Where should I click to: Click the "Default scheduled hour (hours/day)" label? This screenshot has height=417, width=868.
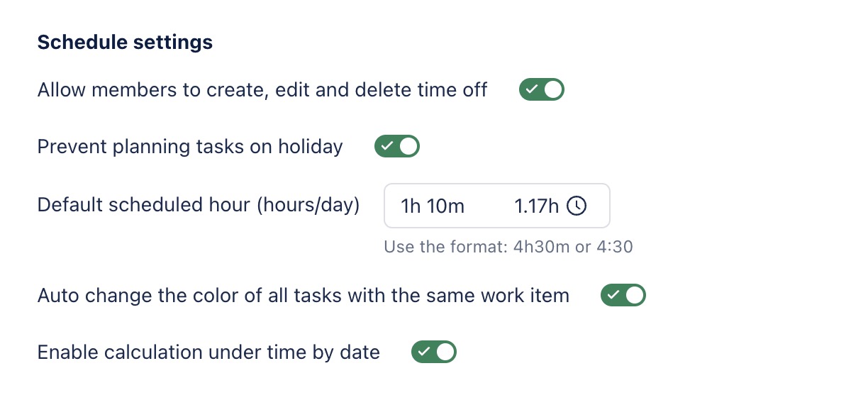[199, 206]
